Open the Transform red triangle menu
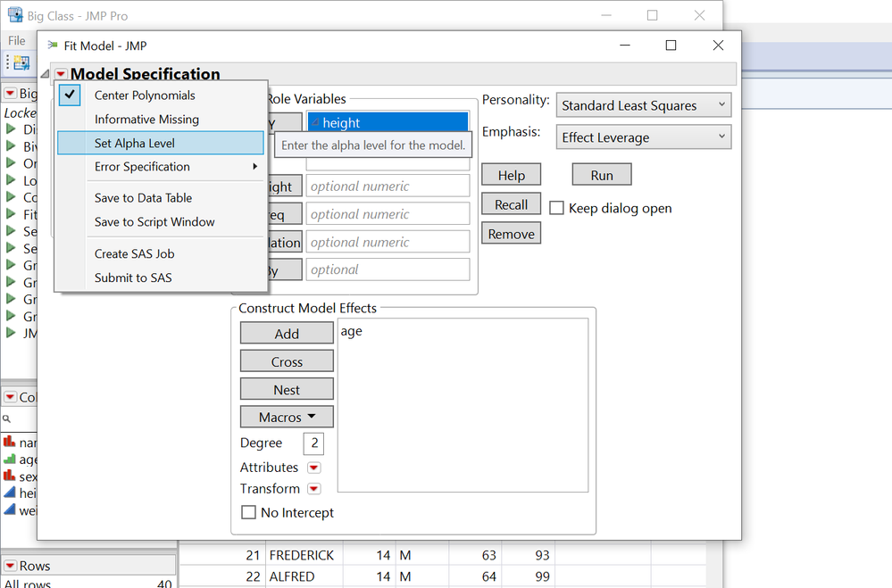This screenshot has height=588, width=892. (x=314, y=488)
